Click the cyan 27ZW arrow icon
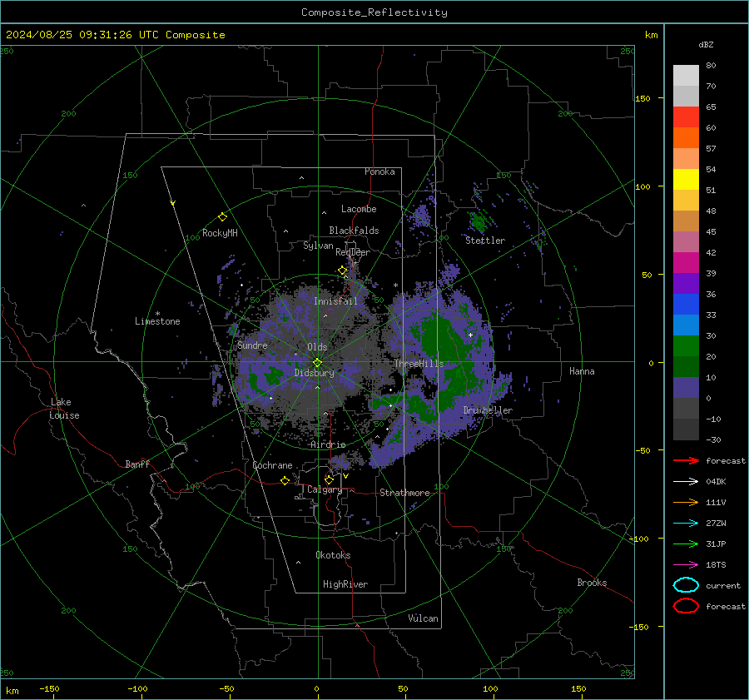This screenshot has height=700, width=749. point(686,524)
